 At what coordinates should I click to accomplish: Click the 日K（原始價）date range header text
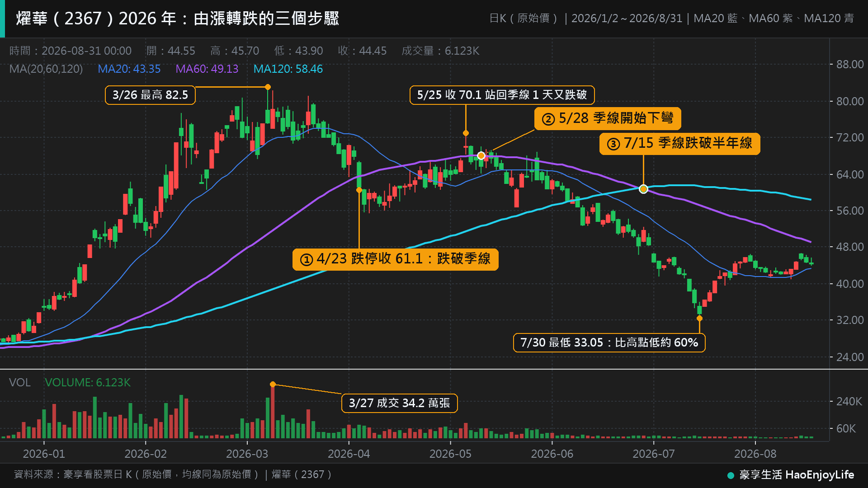672,19
